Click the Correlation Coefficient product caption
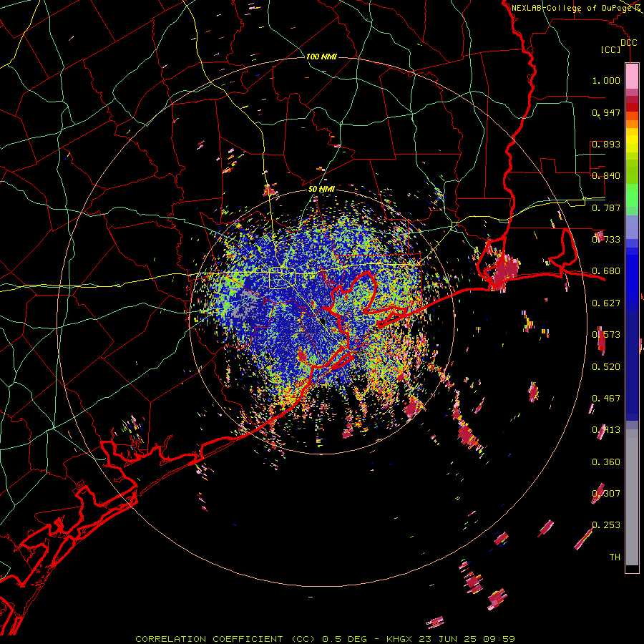 tap(325, 639)
